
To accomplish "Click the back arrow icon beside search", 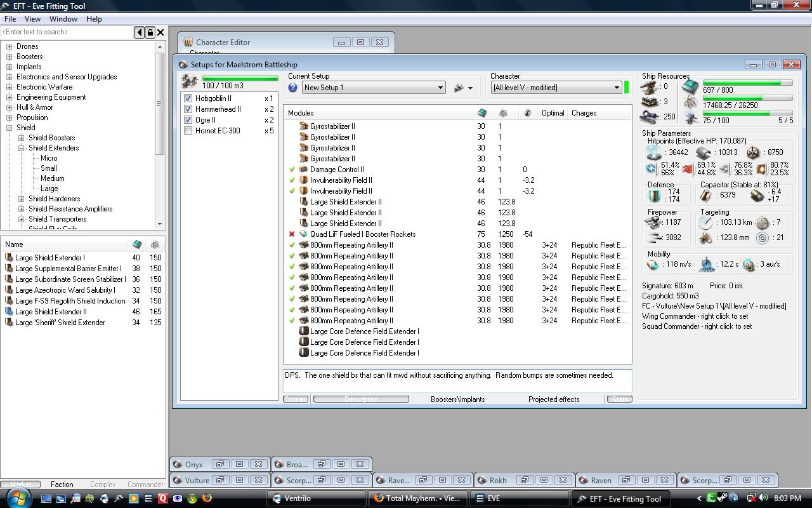I will pos(140,32).
